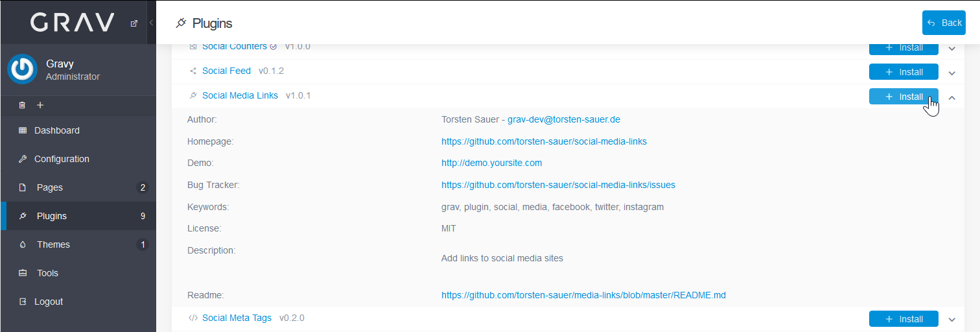Image resolution: width=980 pixels, height=332 pixels.
Task: Select Tools in the sidebar menu
Action: [x=47, y=273]
